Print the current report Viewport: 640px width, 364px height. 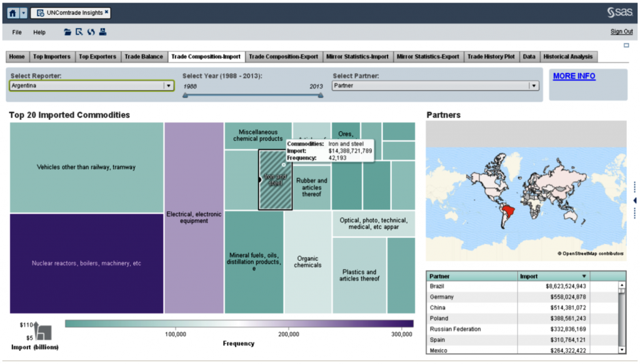click(x=102, y=32)
